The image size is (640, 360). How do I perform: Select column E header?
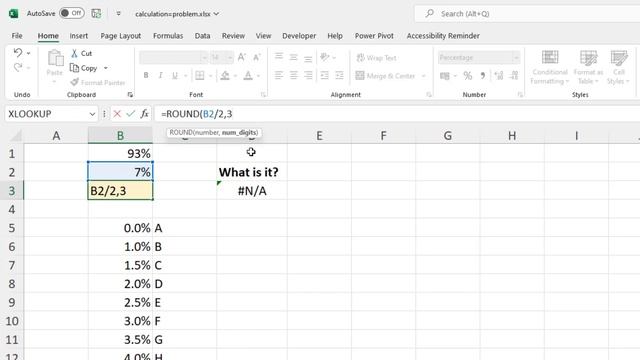pos(319,136)
